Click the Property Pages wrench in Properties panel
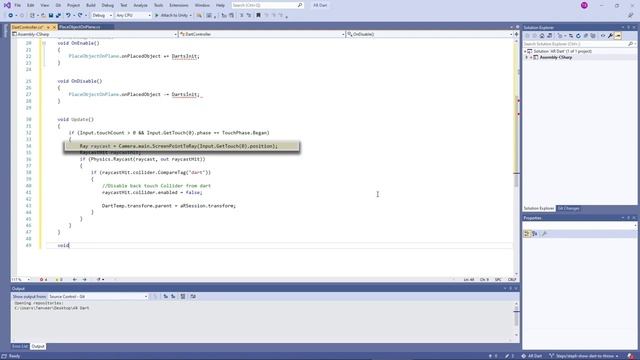Screen dimensions: 640x360 pos(544,234)
